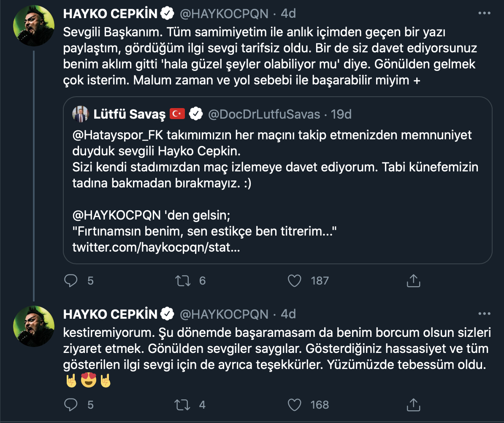The width and height of the screenshot is (504, 423).
Task: Reply to the first Hayko Cepkin tweet
Action: 71,280
